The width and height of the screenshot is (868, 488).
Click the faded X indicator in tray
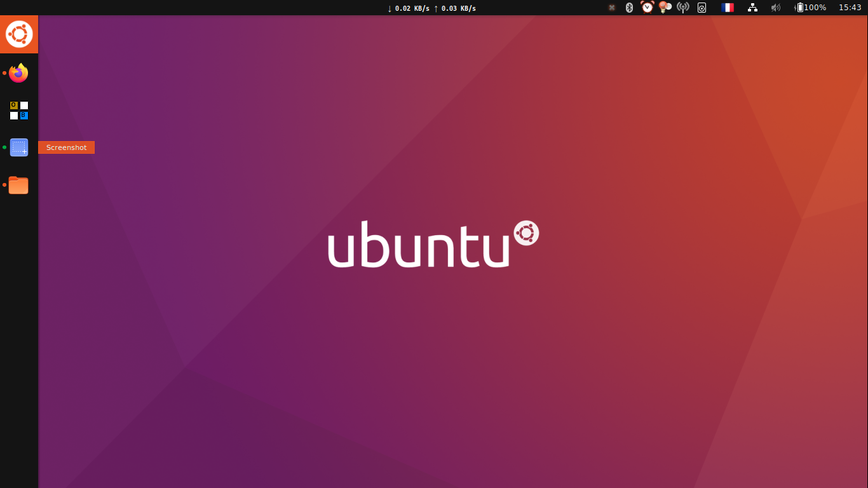click(612, 8)
